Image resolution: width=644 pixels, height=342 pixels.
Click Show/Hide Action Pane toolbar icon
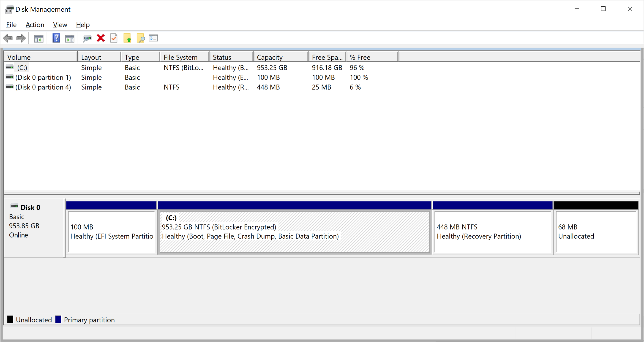pos(69,39)
